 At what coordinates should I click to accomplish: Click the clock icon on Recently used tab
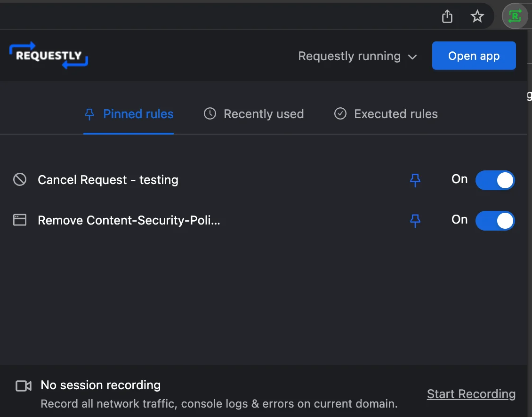[x=210, y=114]
